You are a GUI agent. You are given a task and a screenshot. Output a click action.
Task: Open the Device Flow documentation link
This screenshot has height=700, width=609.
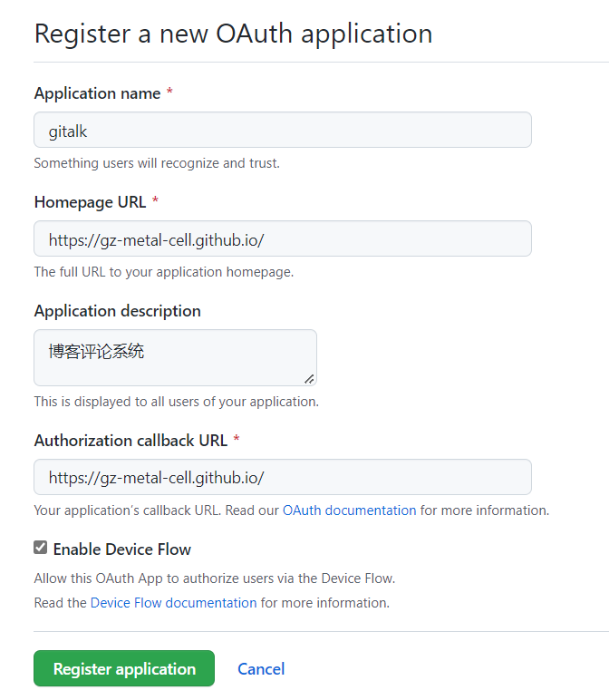tap(174, 603)
